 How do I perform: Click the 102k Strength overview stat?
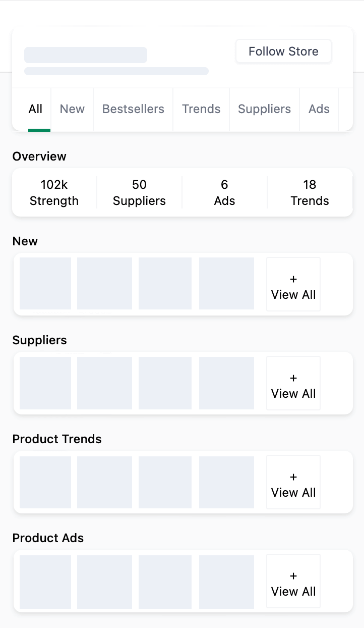tap(54, 192)
